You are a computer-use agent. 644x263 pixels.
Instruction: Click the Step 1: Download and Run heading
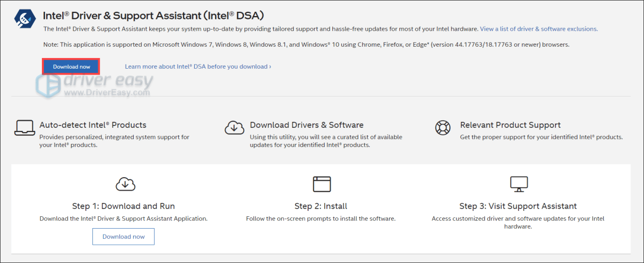123,206
